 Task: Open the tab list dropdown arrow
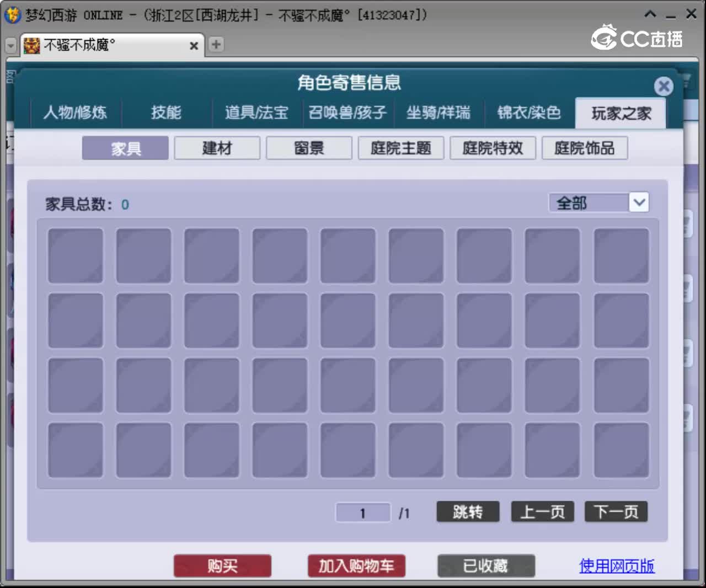pyautogui.click(x=10, y=45)
